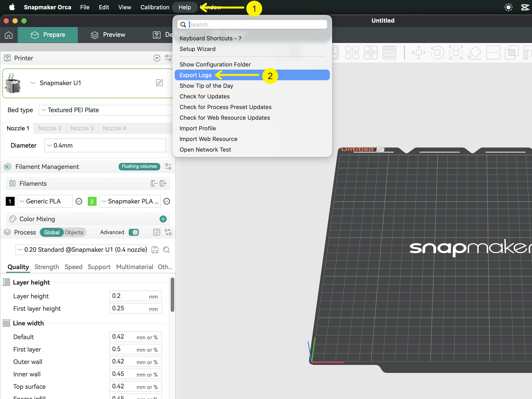Add a filament with the plus spool icon
Viewport: 532px width, 399px height.
[x=163, y=184]
